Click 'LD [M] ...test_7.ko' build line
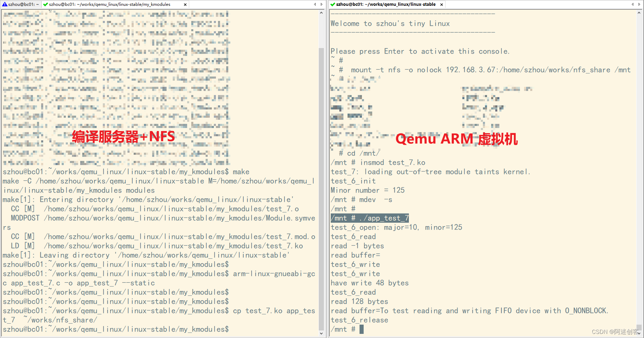Screen dimensions: 644x338 click(x=157, y=246)
